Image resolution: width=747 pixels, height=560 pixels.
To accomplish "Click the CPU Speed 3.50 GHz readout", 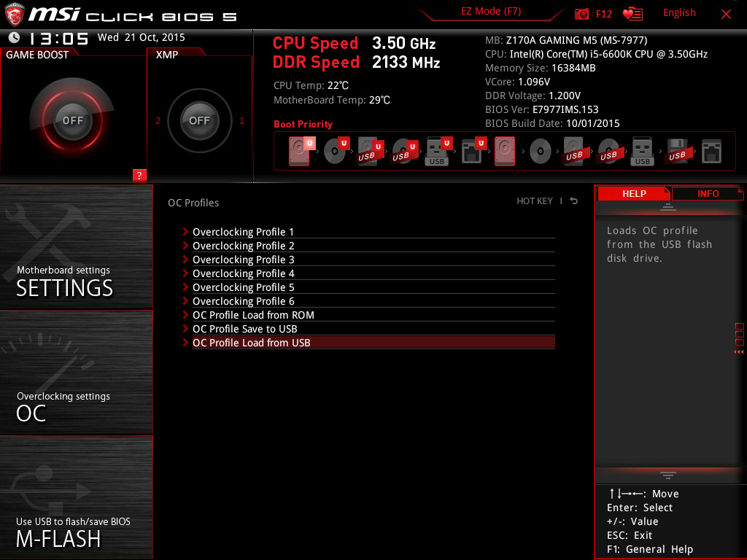I will pyautogui.click(x=354, y=43).
